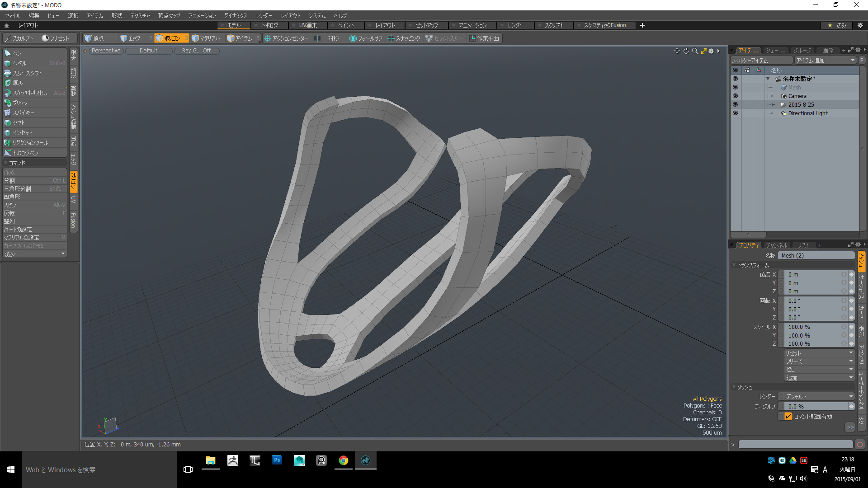
Task: Open the リセット reset dropdown
Action: tap(819, 353)
